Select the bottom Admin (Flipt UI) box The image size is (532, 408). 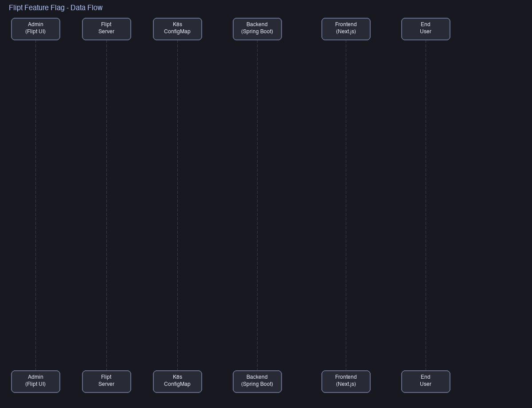pos(35,381)
